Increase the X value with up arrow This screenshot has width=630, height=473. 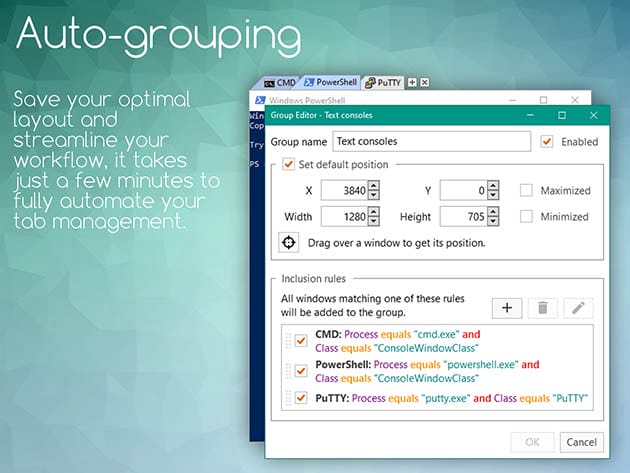tap(373, 186)
